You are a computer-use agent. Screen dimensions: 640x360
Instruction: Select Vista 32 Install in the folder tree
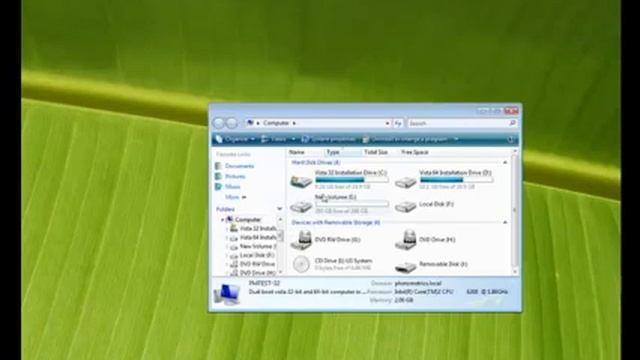tap(258, 229)
